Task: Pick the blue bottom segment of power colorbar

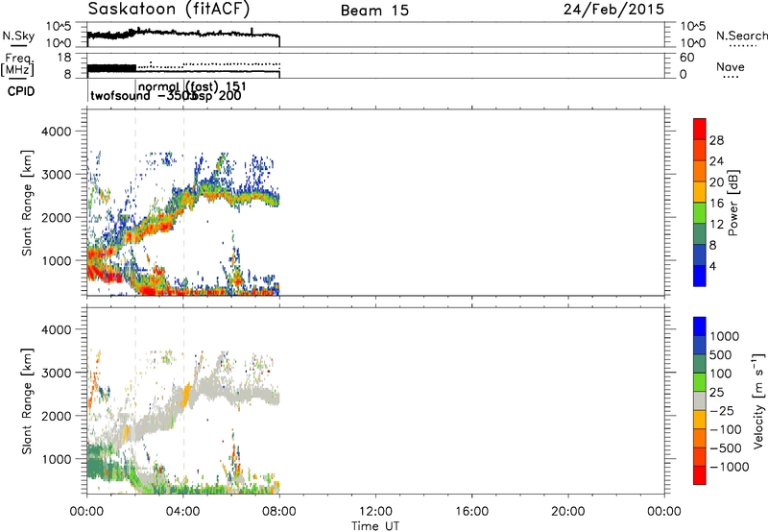Action: pyautogui.click(x=700, y=276)
